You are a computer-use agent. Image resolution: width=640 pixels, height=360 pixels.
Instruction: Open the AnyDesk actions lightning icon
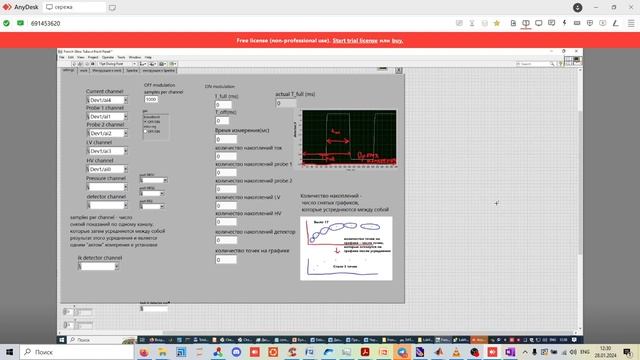click(564, 23)
